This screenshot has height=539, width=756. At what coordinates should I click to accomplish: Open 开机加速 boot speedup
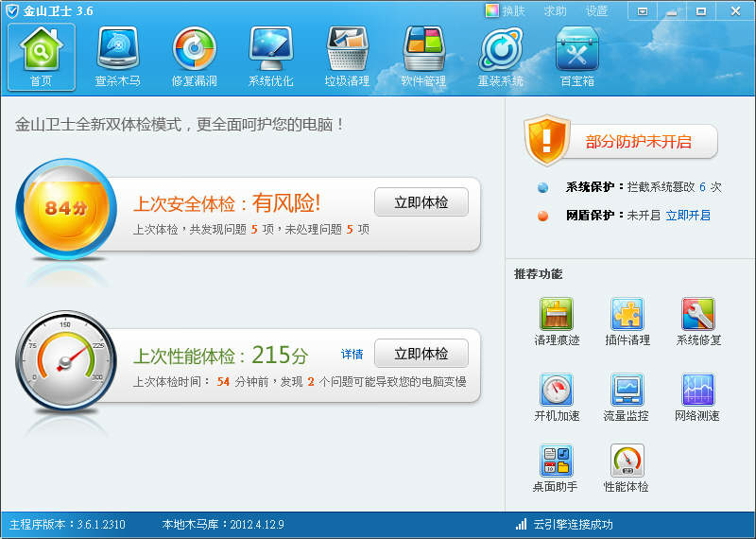(557, 397)
